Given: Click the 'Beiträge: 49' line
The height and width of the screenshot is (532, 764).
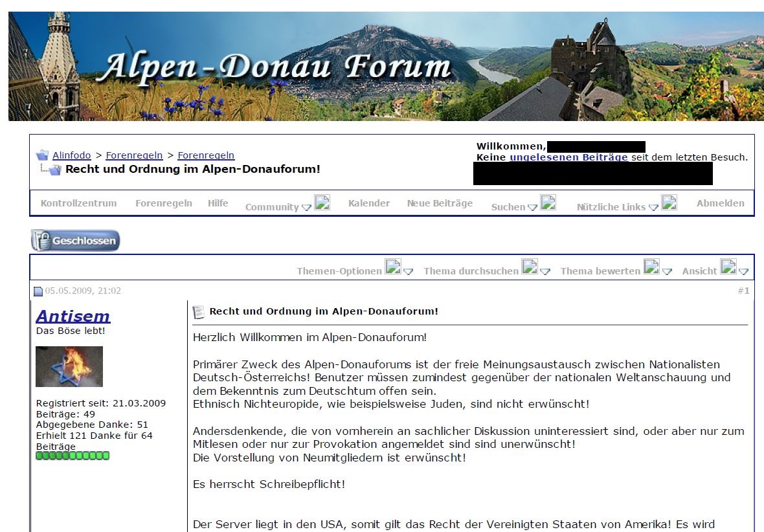Looking at the screenshot, I should [x=65, y=414].
